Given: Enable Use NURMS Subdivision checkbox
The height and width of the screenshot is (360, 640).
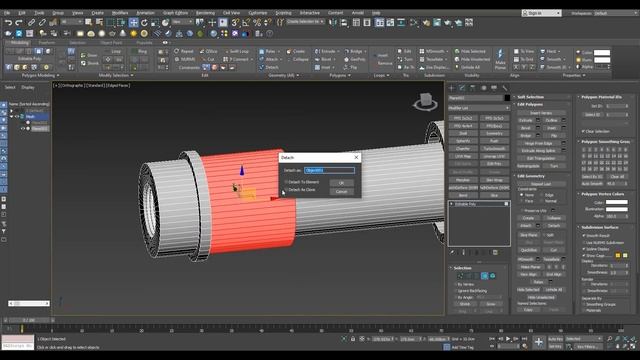Looking at the screenshot, I should (x=584, y=242).
